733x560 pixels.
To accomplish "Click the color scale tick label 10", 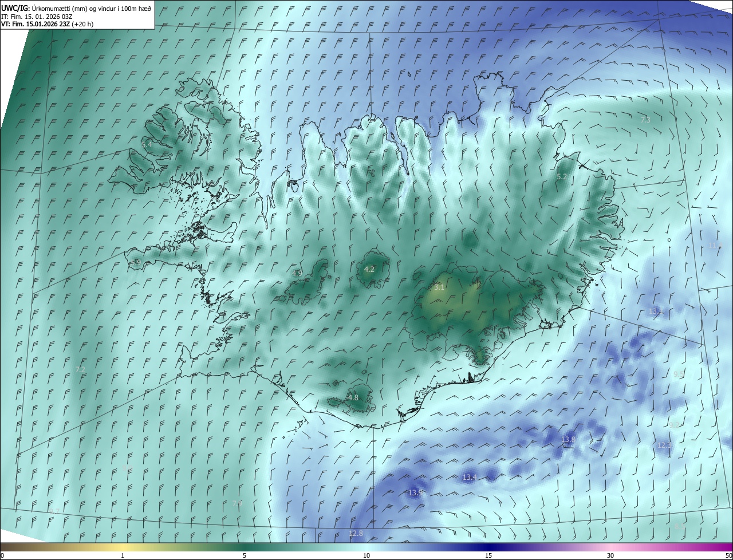I will (366, 555).
